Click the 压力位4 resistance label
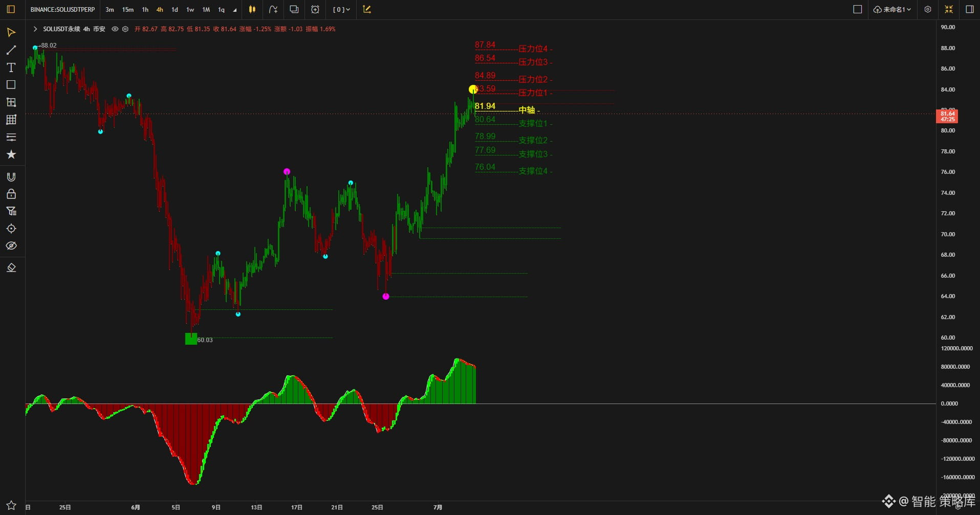 click(533, 49)
